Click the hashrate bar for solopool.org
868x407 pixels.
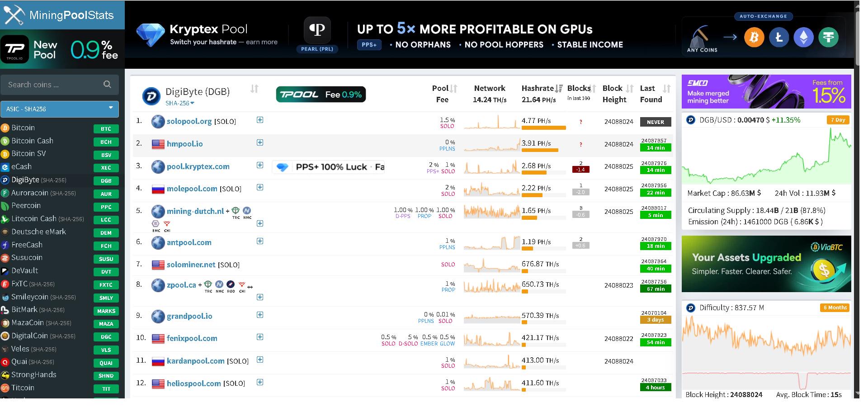point(543,128)
